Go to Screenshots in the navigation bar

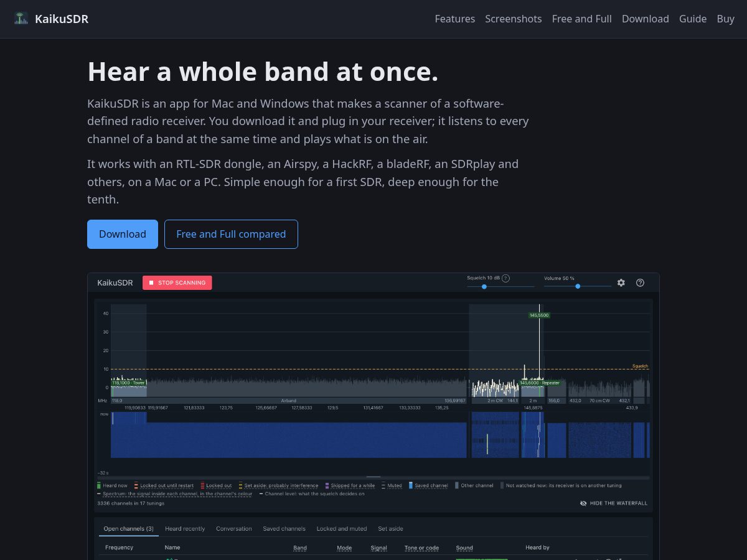tap(514, 19)
